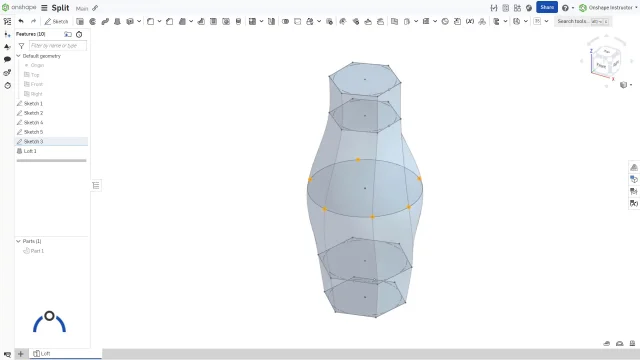Select the Variable (x) tool
Image resolution: width=640 pixels, height=360 pixels.
tap(470, 21)
